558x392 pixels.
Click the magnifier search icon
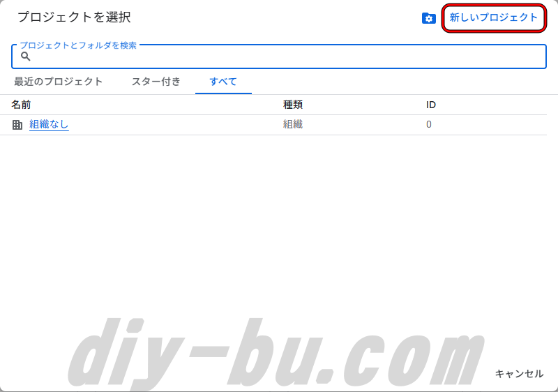25,56
